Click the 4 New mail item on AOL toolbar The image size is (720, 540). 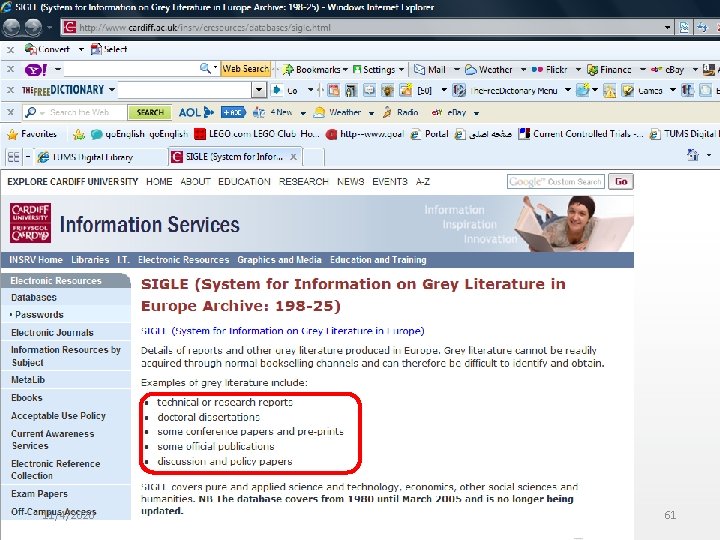pyautogui.click(x=272, y=112)
